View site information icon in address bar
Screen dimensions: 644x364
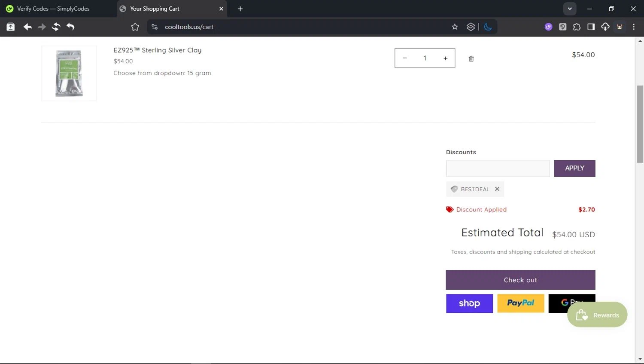155,27
